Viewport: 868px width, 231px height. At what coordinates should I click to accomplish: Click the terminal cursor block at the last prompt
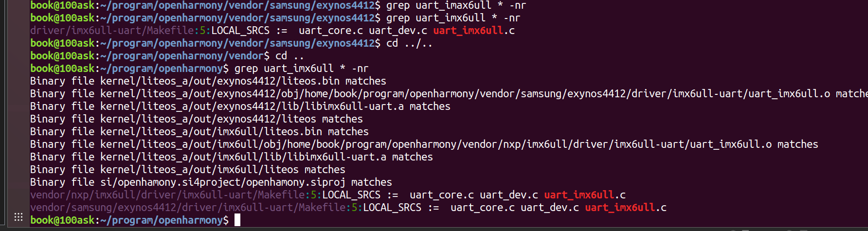pyautogui.click(x=237, y=220)
